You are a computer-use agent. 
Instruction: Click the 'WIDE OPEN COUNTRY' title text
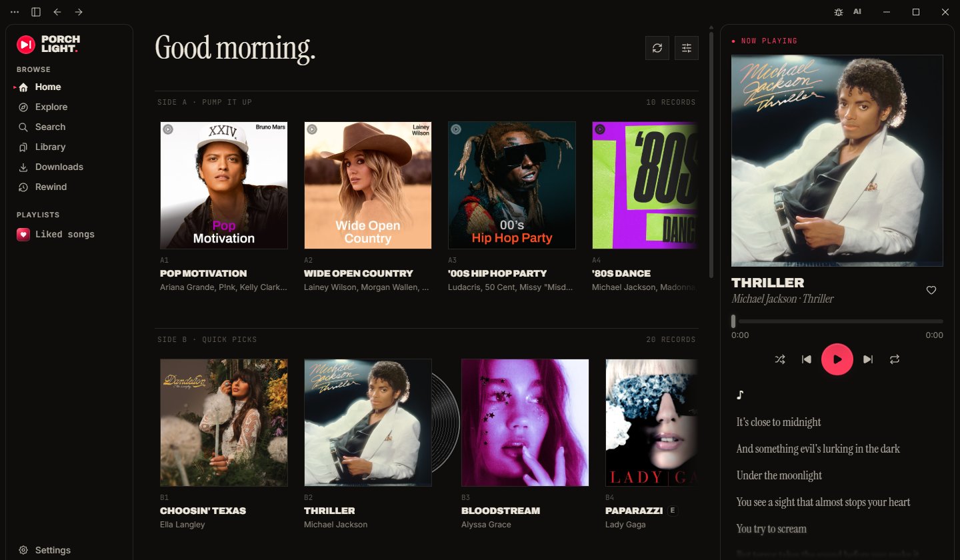tap(359, 273)
